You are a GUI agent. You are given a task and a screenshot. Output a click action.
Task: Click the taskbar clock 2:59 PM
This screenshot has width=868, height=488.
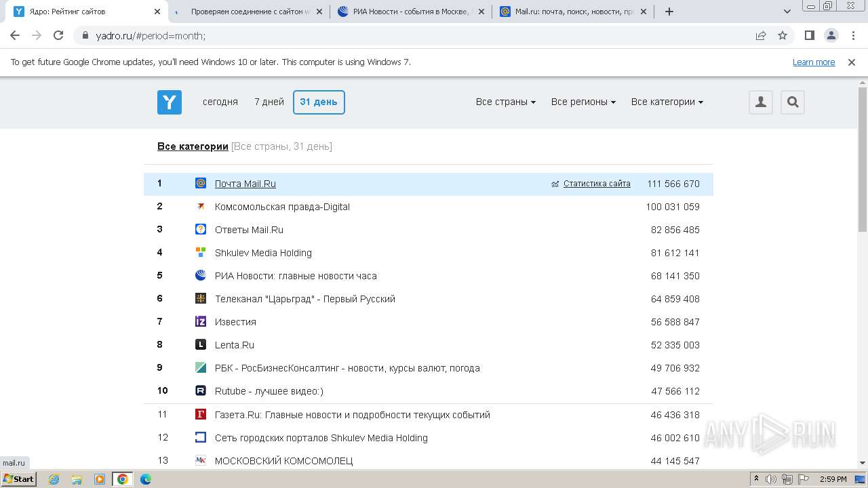click(x=833, y=479)
